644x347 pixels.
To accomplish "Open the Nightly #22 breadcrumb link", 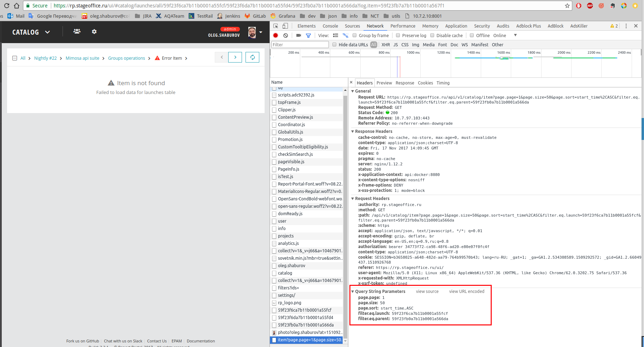I will tap(45, 58).
